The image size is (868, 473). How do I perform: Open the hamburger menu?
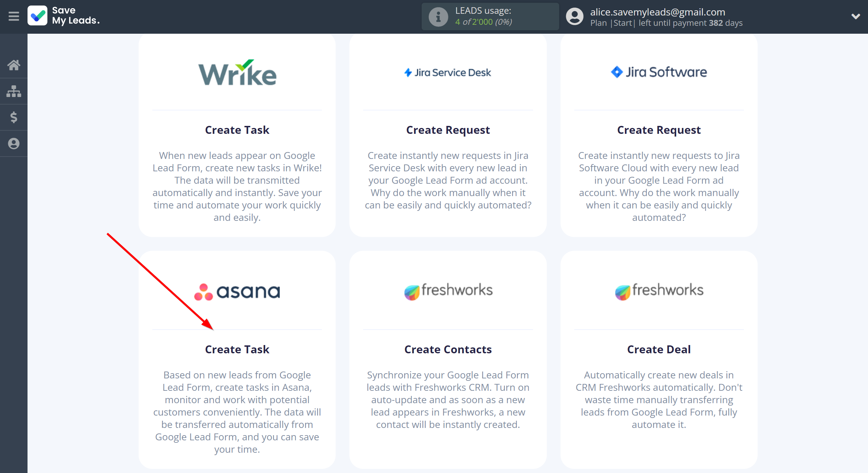(14, 16)
